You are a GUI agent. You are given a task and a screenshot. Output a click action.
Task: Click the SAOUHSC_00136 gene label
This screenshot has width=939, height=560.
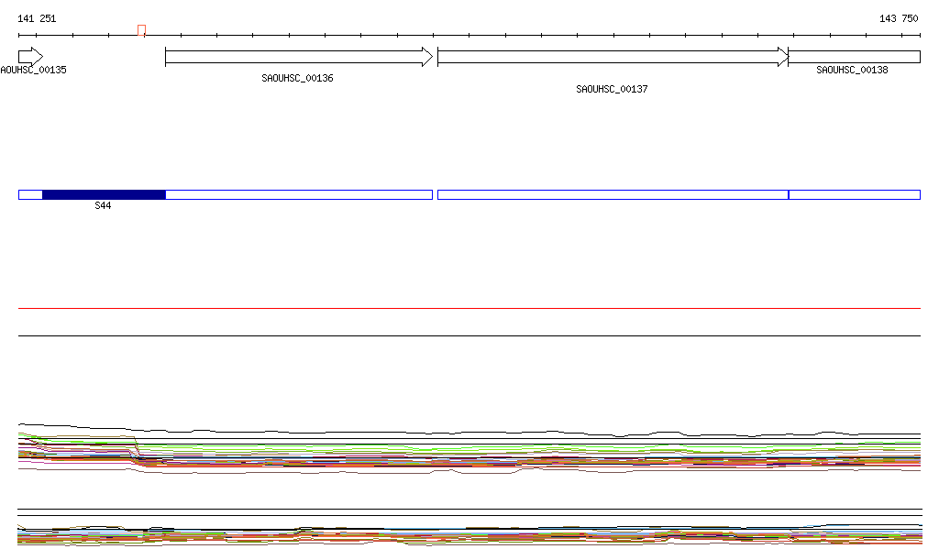point(297,79)
